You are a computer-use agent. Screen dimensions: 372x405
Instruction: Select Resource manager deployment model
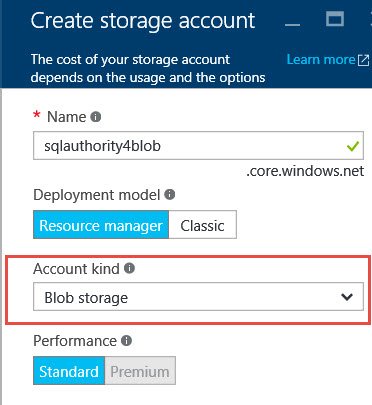[x=101, y=224]
